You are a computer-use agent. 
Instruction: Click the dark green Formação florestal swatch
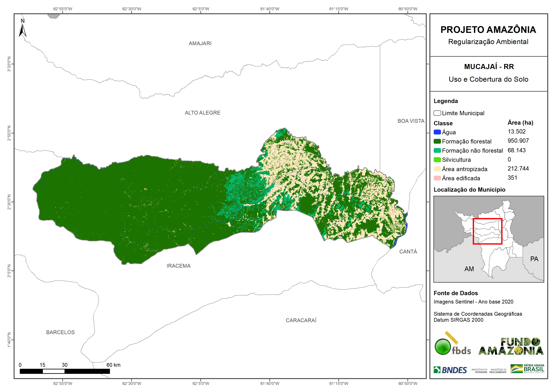(437, 141)
